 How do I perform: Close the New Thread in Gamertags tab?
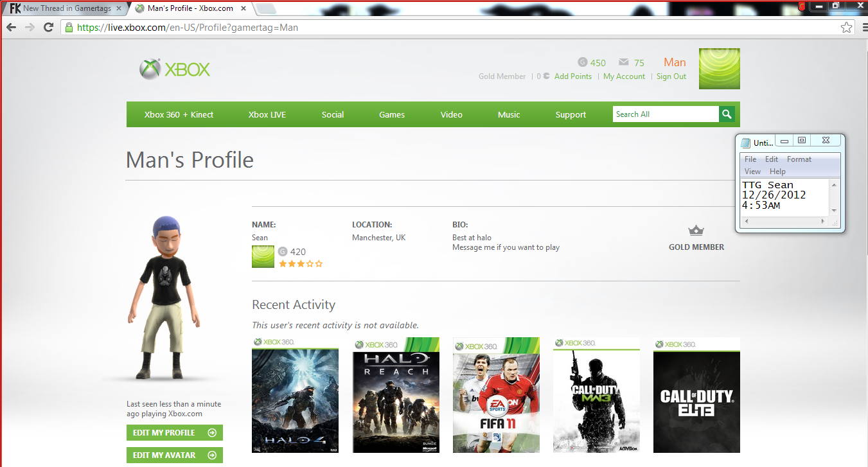point(118,8)
